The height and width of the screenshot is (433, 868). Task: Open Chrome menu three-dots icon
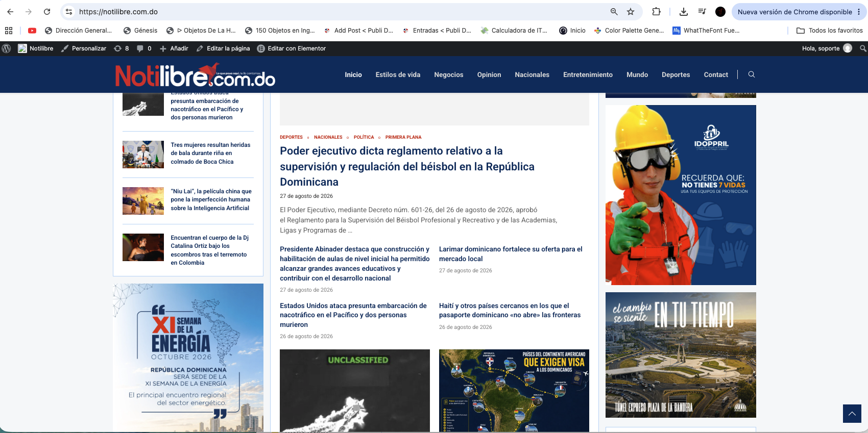click(859, 12)
